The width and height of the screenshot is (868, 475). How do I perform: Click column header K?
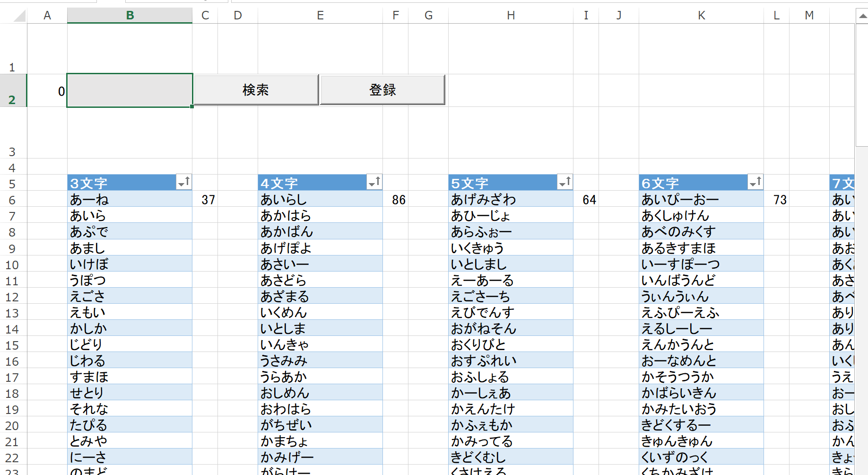(701, 15)
